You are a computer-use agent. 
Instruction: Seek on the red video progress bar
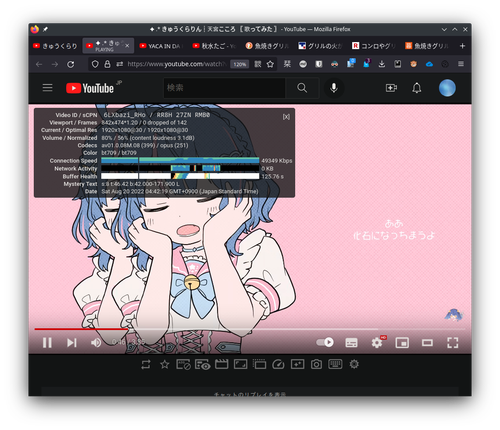(81, 329)
